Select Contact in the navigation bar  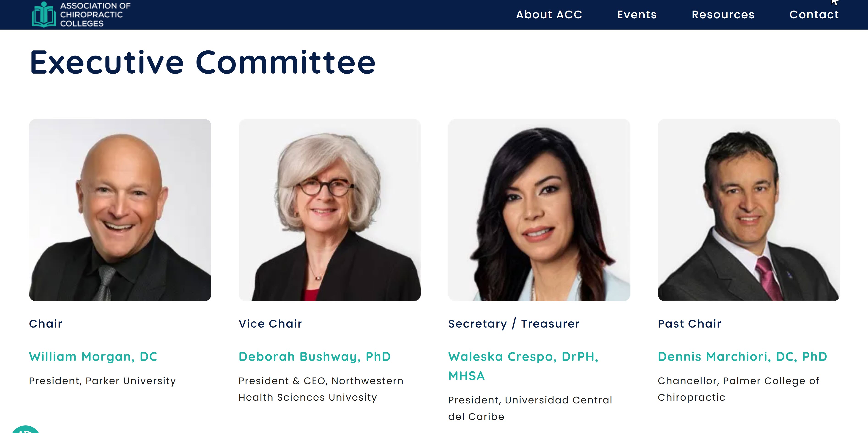pyautogui.click(x=814, y=14)
